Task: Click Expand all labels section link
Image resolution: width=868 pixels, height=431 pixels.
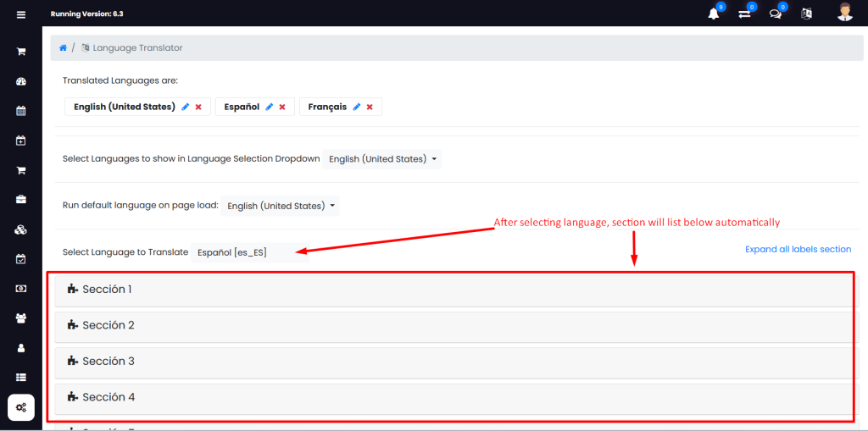Action: (x=798, y=249)
